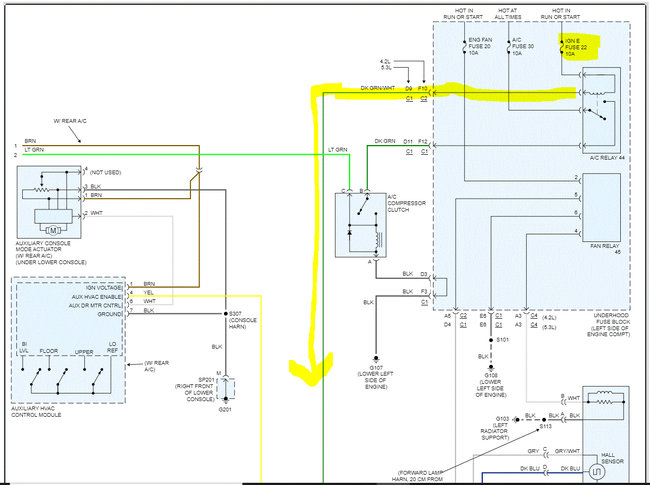Select the FAN RELAY 45 label
The height and width of the screenshot is (485, 650).
coord(605,249)
